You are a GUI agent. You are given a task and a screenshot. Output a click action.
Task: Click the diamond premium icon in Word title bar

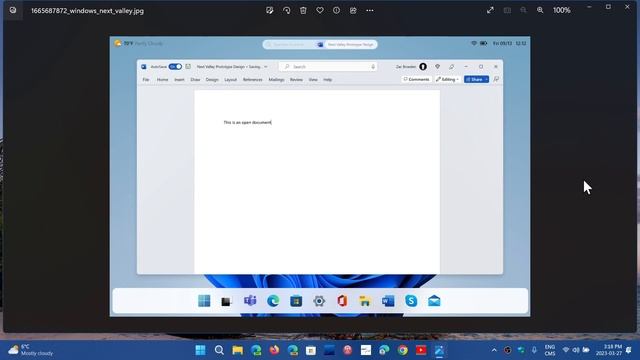(x=438, y=67)
